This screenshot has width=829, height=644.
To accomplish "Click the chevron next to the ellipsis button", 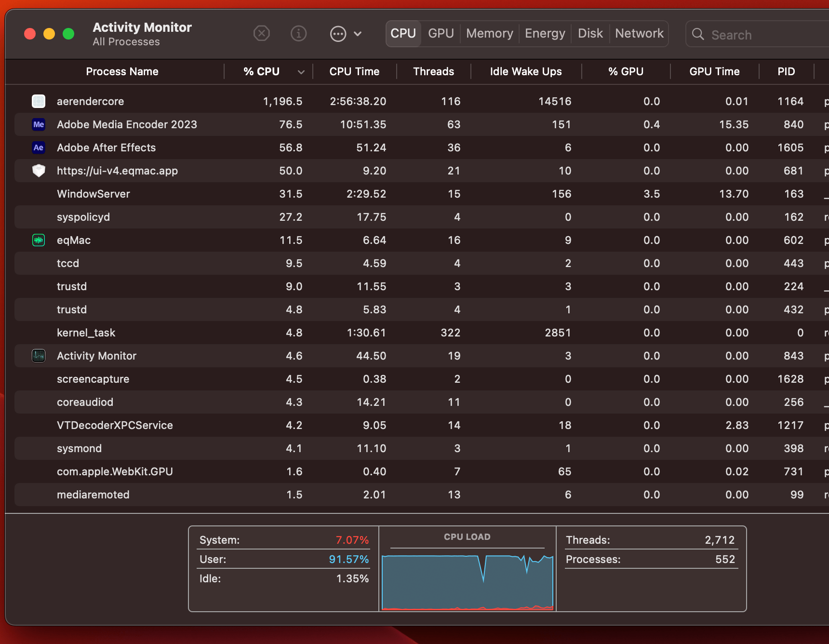I will pyautogui.click(x=357, y=33).
